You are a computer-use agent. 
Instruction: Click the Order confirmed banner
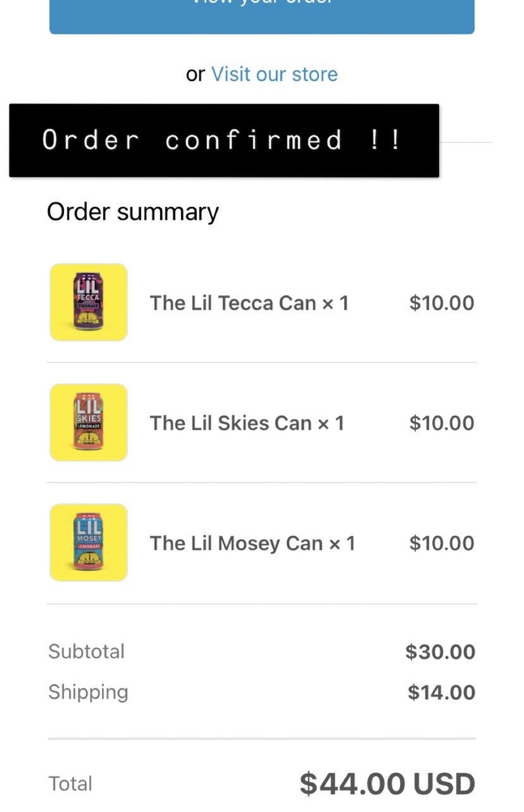[224, 141]
